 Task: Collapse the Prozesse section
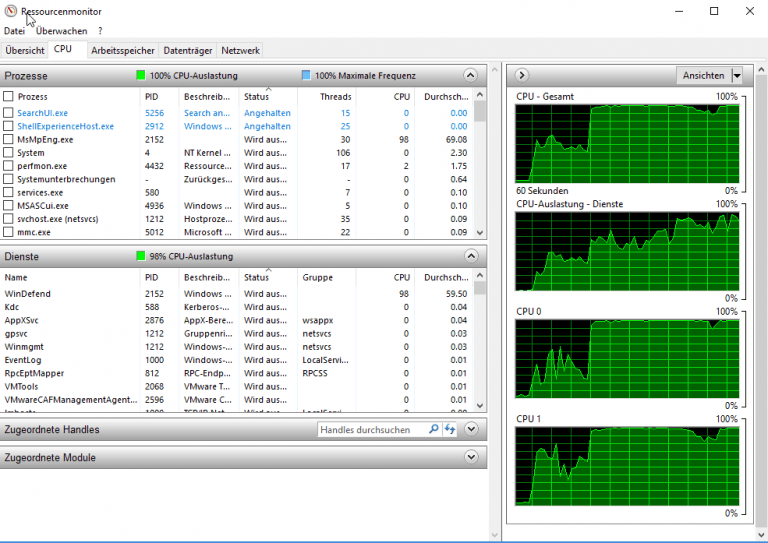pos(470,75)
